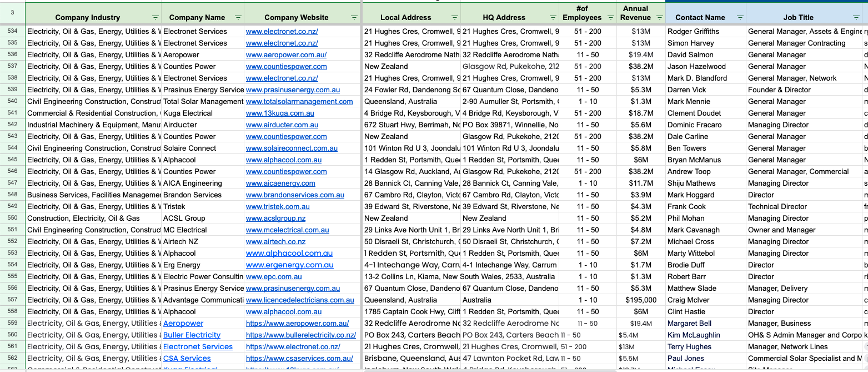Open the www.solaireconnect.com.au link
The image size is (868, 372).
coord(292,148)
